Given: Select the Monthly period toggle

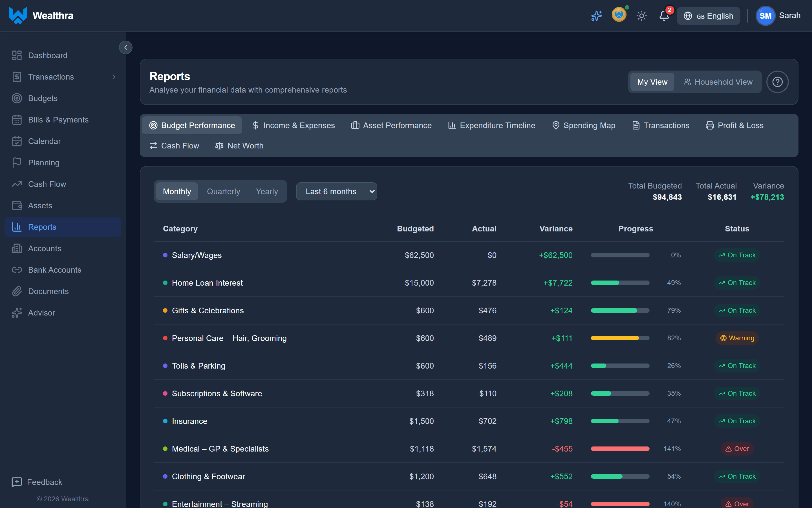Looking at the screenshot, I should 177,192.
